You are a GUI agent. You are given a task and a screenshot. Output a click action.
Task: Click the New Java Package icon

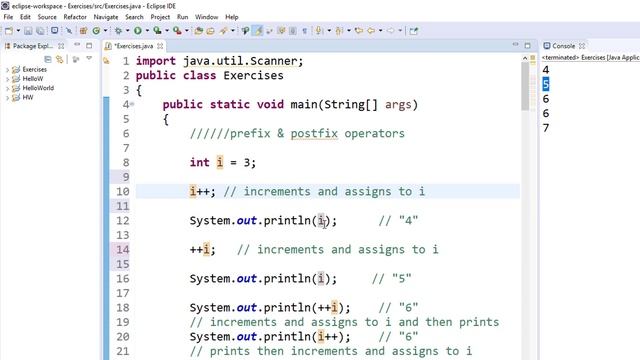(84, 31)
